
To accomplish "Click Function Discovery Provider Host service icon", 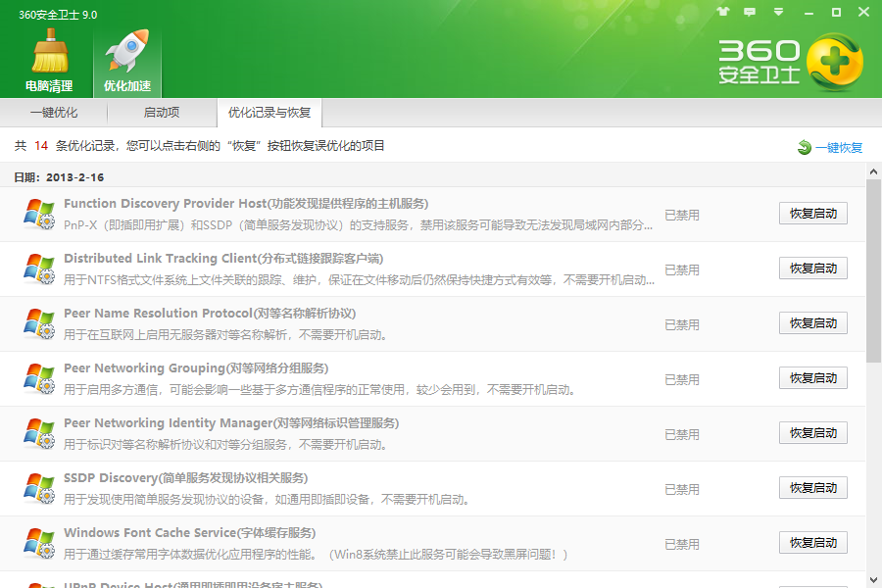I will click(39, 214).
